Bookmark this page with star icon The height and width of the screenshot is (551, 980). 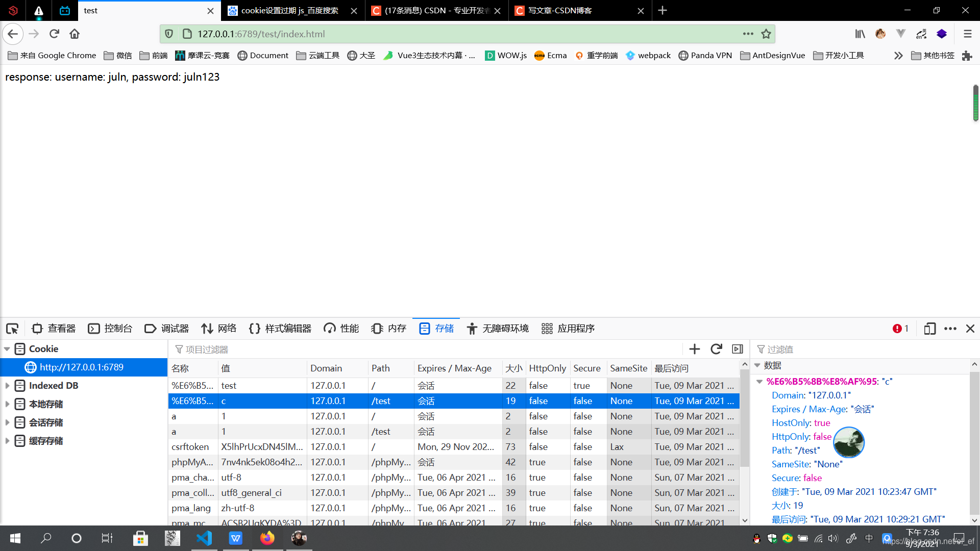766,34
